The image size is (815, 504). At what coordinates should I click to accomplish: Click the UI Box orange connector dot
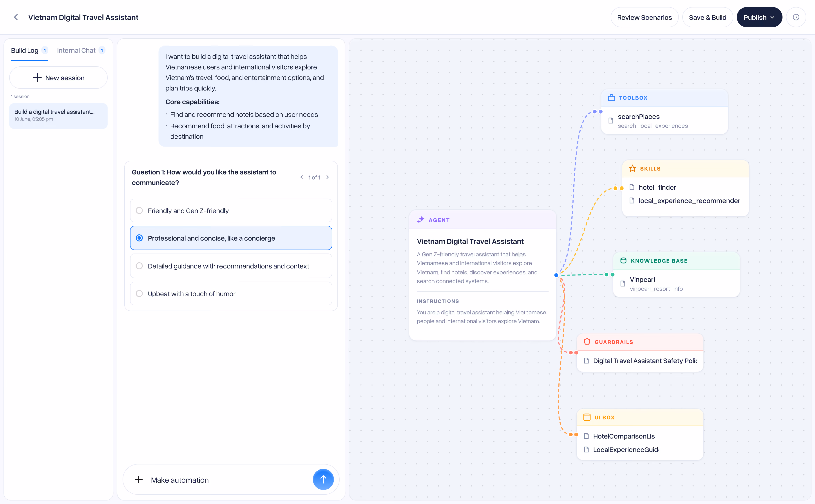click(576, 435)
